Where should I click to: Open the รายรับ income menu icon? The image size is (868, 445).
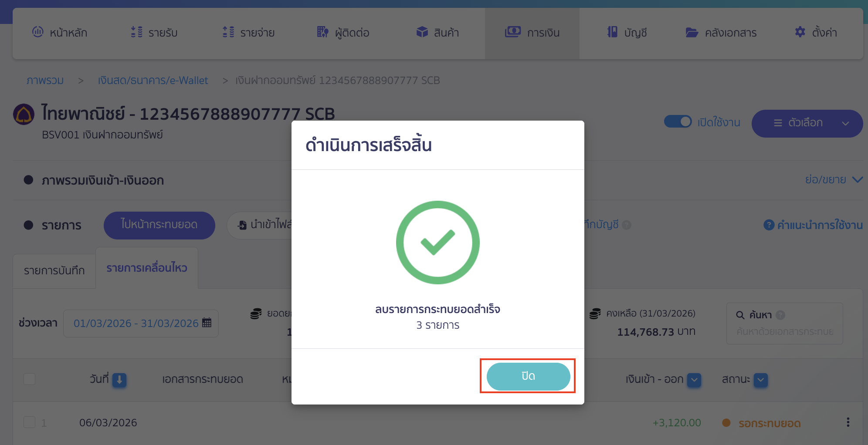[136, 32]
